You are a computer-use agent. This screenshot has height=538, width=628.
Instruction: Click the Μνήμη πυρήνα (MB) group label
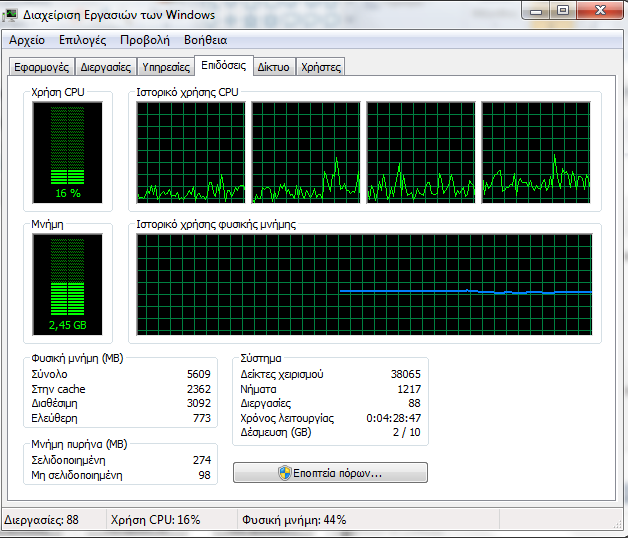[x=79, y=444]
